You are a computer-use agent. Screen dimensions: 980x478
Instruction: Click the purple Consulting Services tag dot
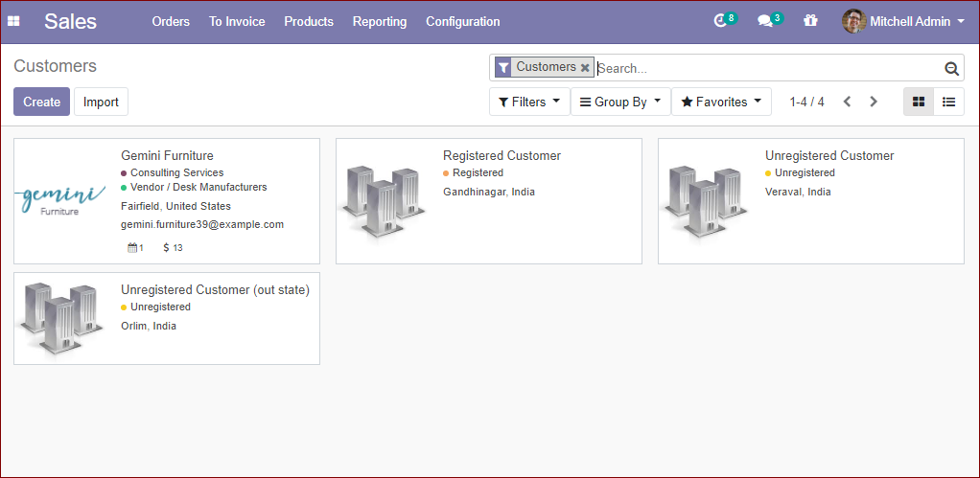coord(124,173)
